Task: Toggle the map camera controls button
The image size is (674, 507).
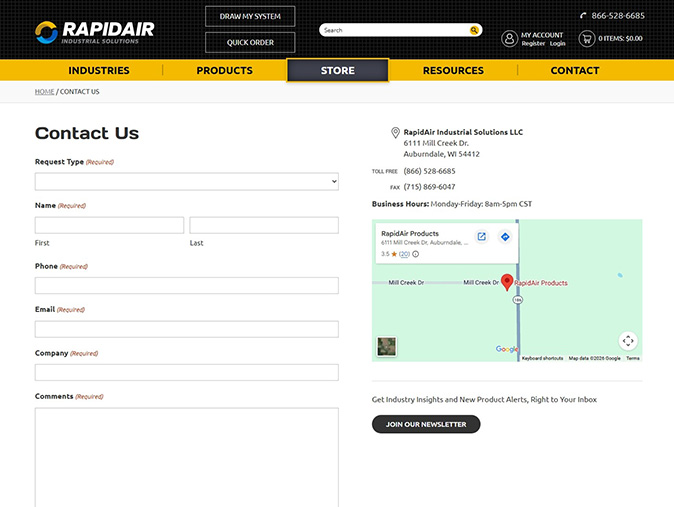Action: coord(628,341)
